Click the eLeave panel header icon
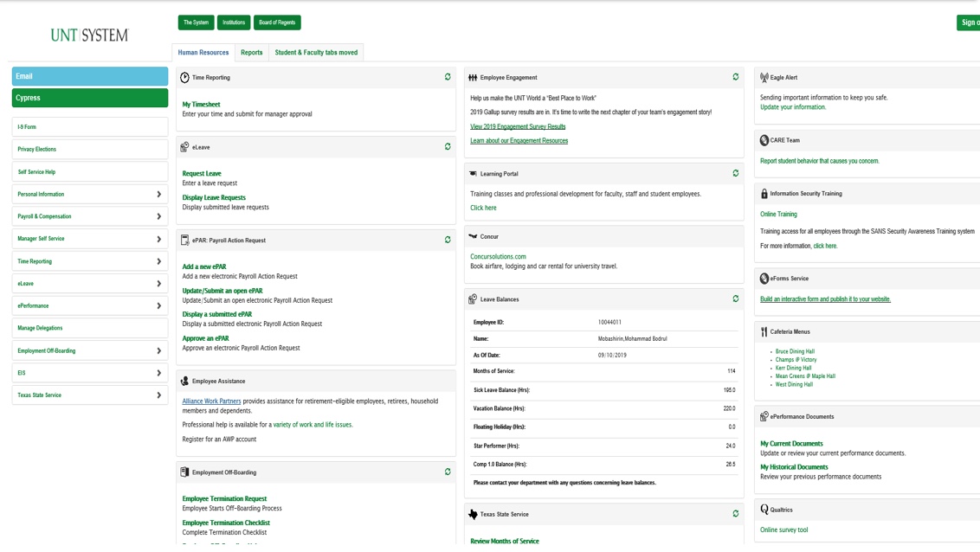The height and width of the screenshot is (552, 980). point(184,147)
